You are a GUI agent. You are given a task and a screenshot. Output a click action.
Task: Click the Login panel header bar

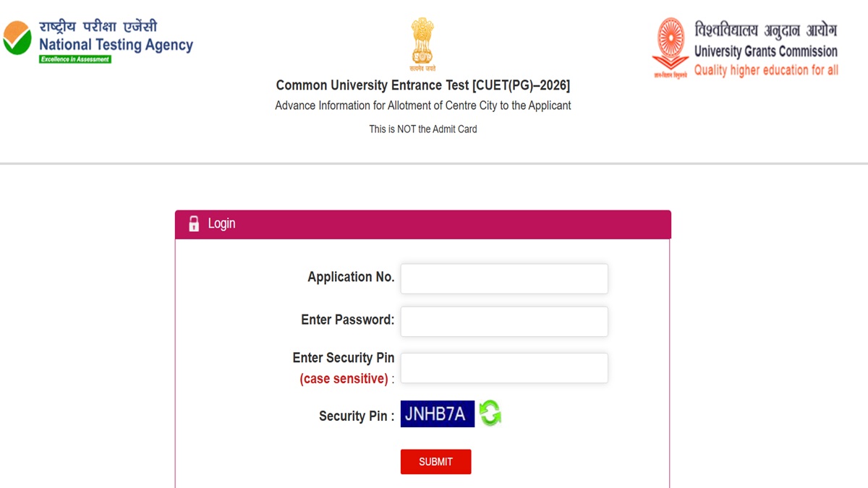pos(423,224)
